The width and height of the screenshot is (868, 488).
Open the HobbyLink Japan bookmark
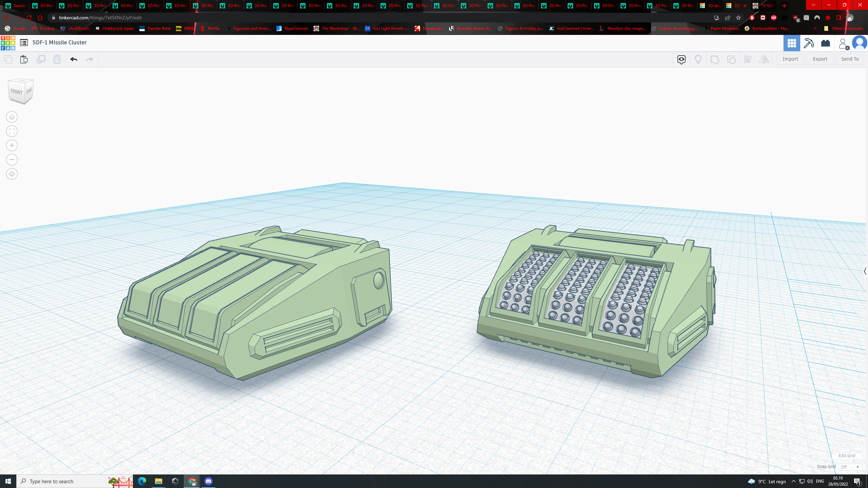coord(114,28)
